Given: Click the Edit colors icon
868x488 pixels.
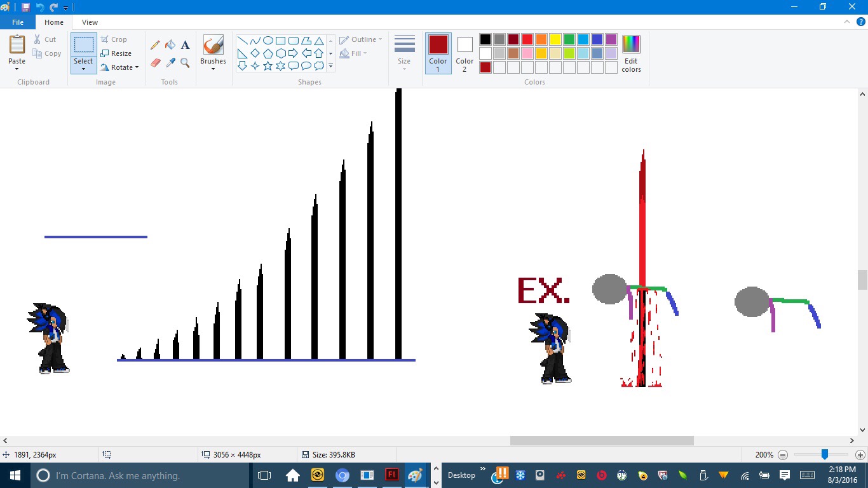Looking at the screenshot, I should 631,53.
